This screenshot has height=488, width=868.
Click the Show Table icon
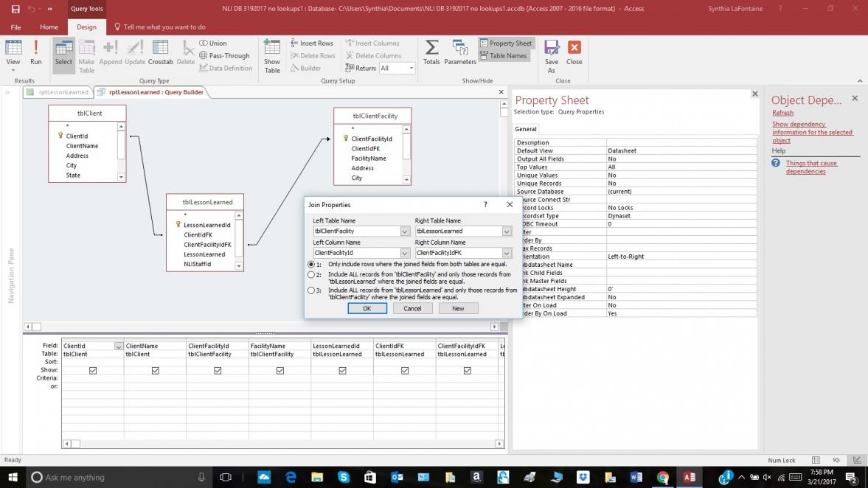click(x=272, y=56)
